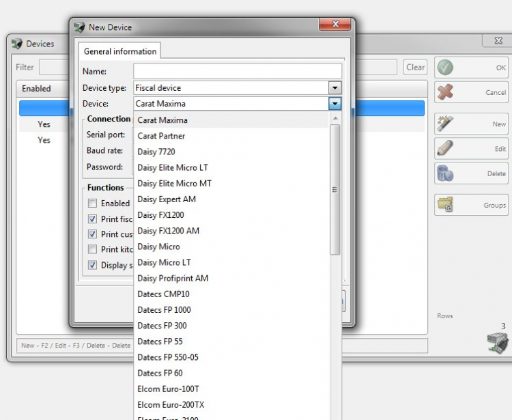Select Carat Maxima from the list
Viewport: 512px width, 420px height.
point(231,120)
